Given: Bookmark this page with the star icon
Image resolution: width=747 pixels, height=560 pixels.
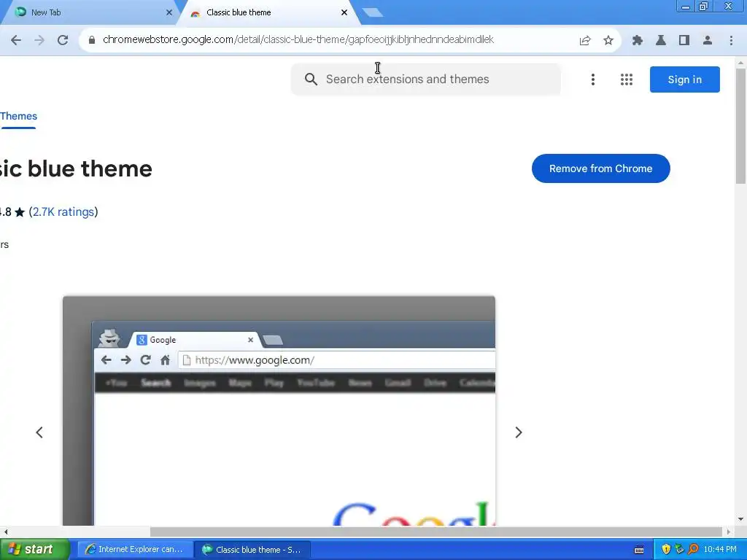Looking at the screenshot, I should pos(608,40).
